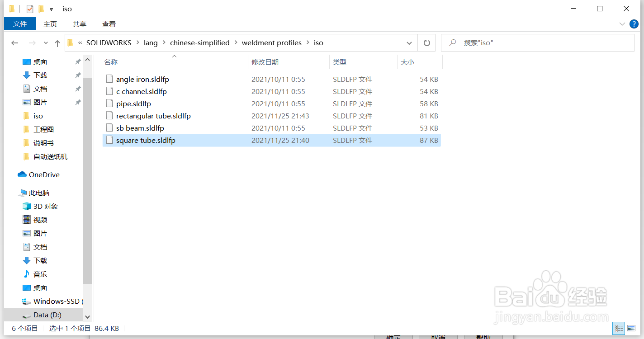
Task: Open pinned 桌面 in quick access
Action: coord(40,61)
